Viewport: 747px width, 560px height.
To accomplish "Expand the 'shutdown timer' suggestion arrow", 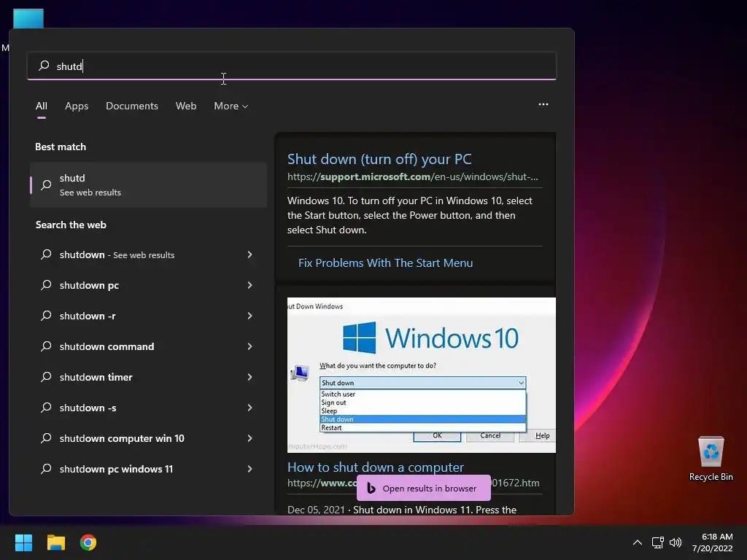I will (x=249, y=377).
